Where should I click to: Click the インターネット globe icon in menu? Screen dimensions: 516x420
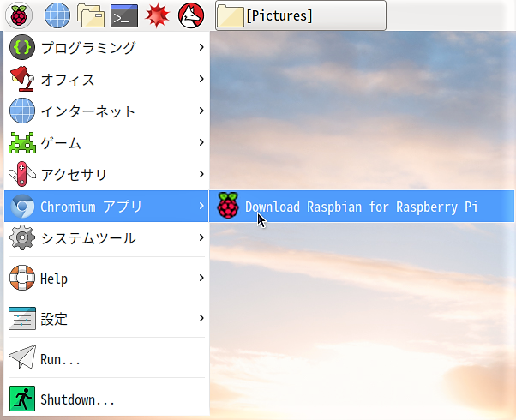[22, 111]
